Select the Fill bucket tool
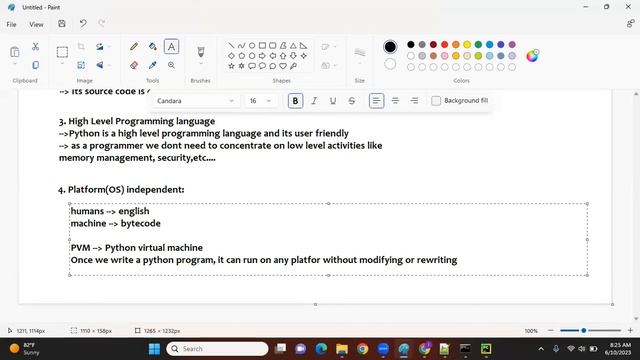The image size is (640, 360). [153, 47]
